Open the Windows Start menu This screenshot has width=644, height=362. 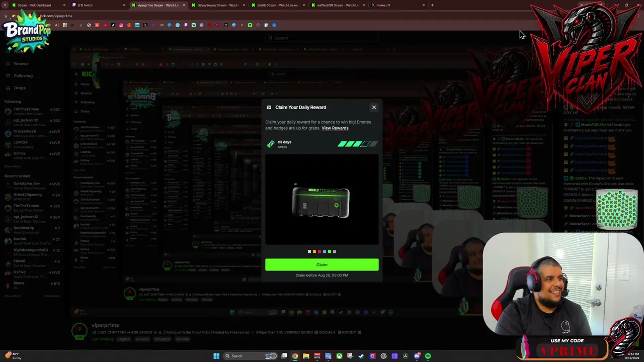click(216, 356)
